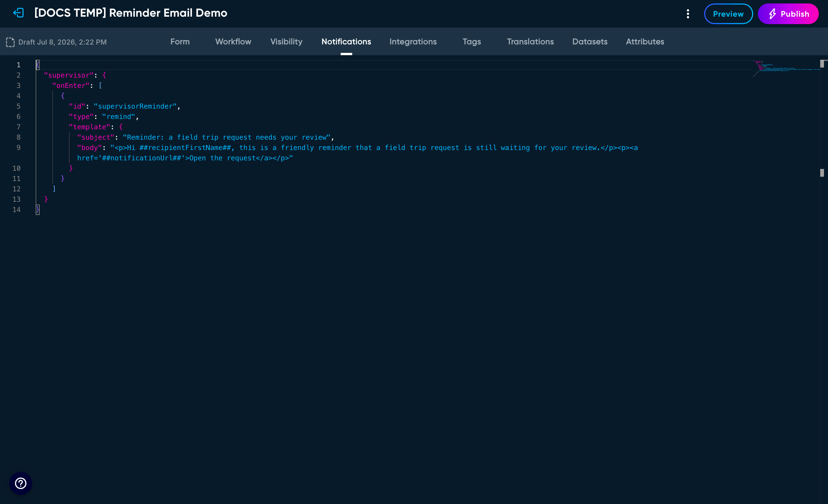Click the "onEnter" key on line 3
The width and height of the screenshot is (828, 504).
(x=71, y=86)
